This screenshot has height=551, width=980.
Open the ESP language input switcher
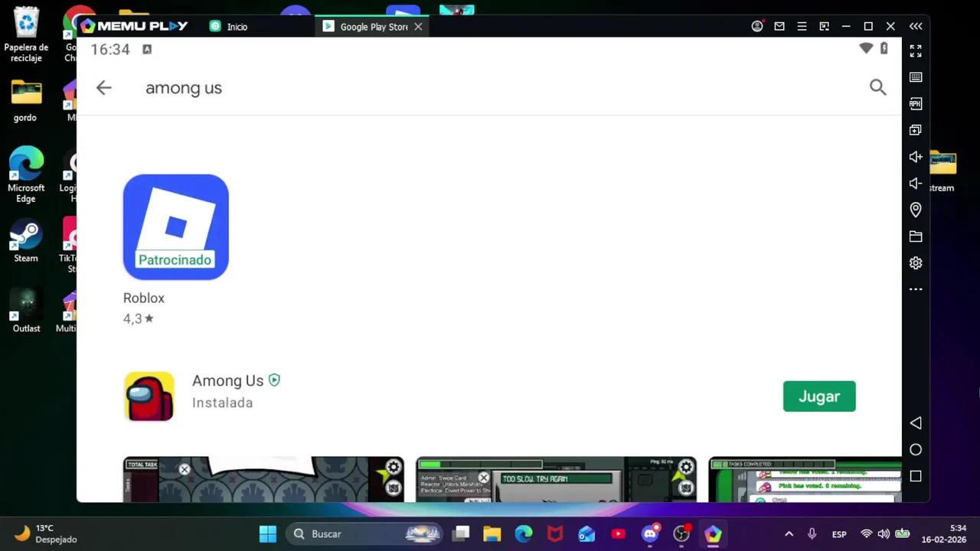(839, 534)
